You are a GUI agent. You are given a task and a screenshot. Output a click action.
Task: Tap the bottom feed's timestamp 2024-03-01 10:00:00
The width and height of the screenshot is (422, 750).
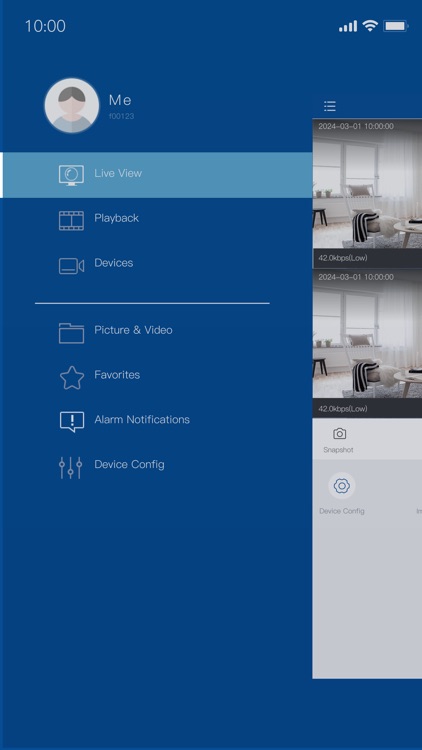[x=356, y=277]
